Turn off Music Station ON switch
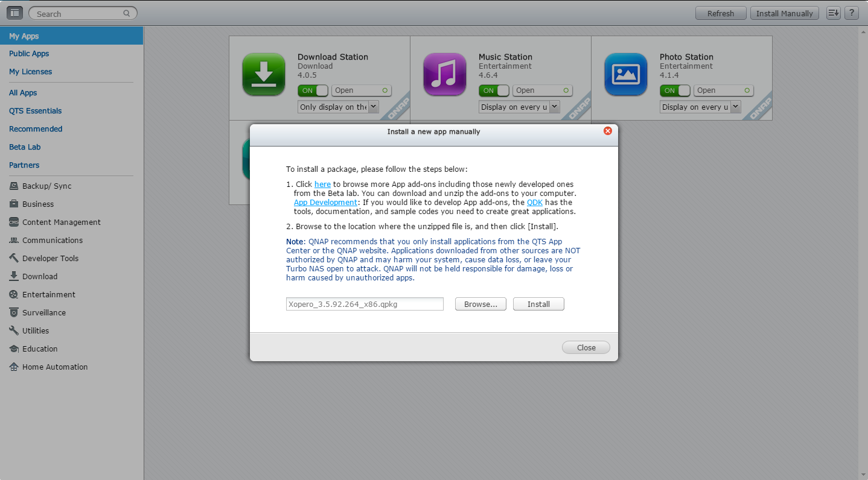Screen dimensions: 868x480 pos(494,90)
